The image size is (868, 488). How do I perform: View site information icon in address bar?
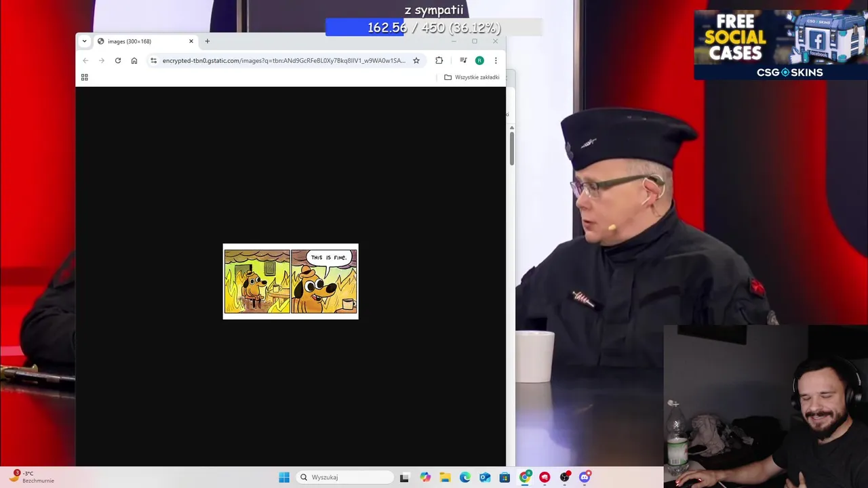pos(154,60)
